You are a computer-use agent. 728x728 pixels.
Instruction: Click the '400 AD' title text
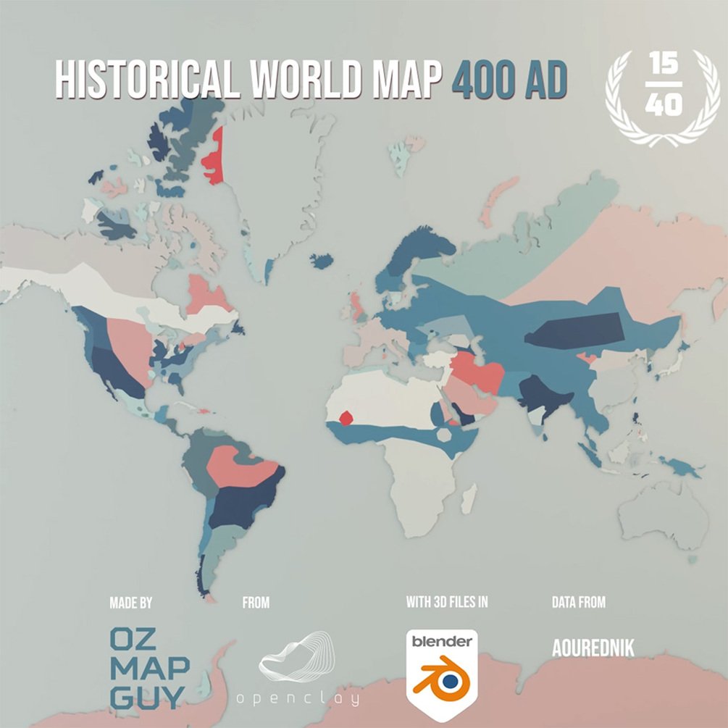[x=510, y=80]
